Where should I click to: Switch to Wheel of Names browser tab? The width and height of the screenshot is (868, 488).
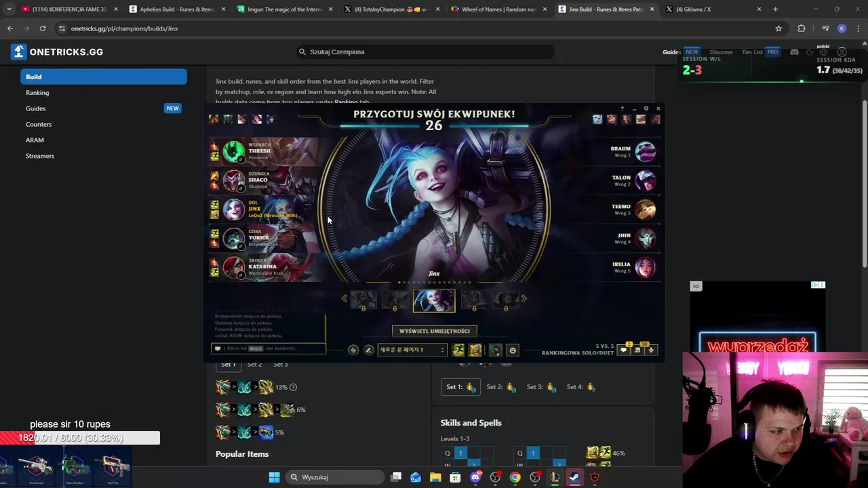click(x=500, y=9)
